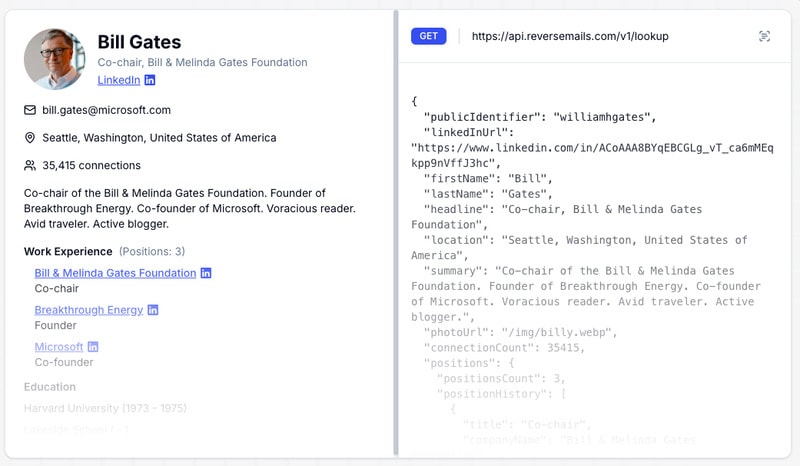
Task: Click the Work Experience section heading
Action: (x=68, y=251)
